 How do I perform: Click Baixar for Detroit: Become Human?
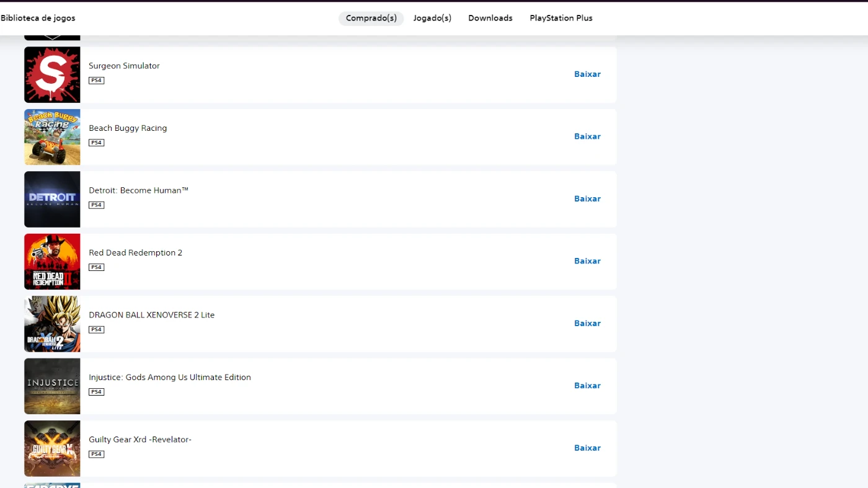[587, 199]
